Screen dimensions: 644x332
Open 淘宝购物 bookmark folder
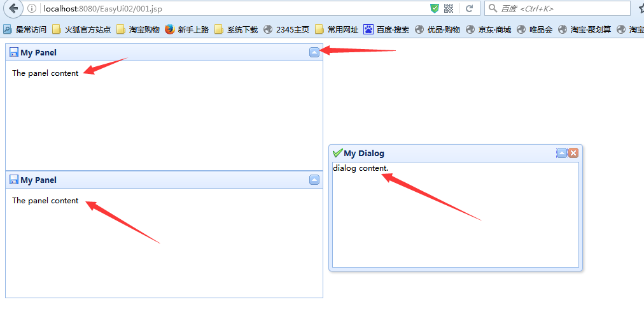point(138,29)
